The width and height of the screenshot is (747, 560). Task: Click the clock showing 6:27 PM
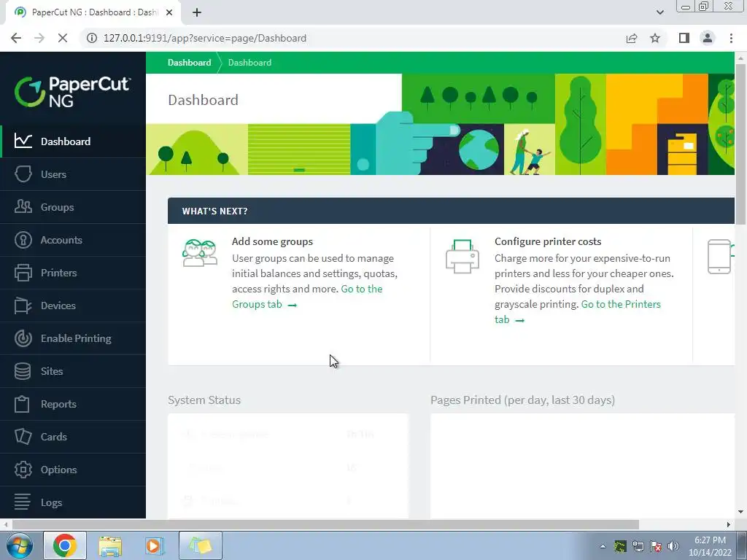tap(710, 540)
